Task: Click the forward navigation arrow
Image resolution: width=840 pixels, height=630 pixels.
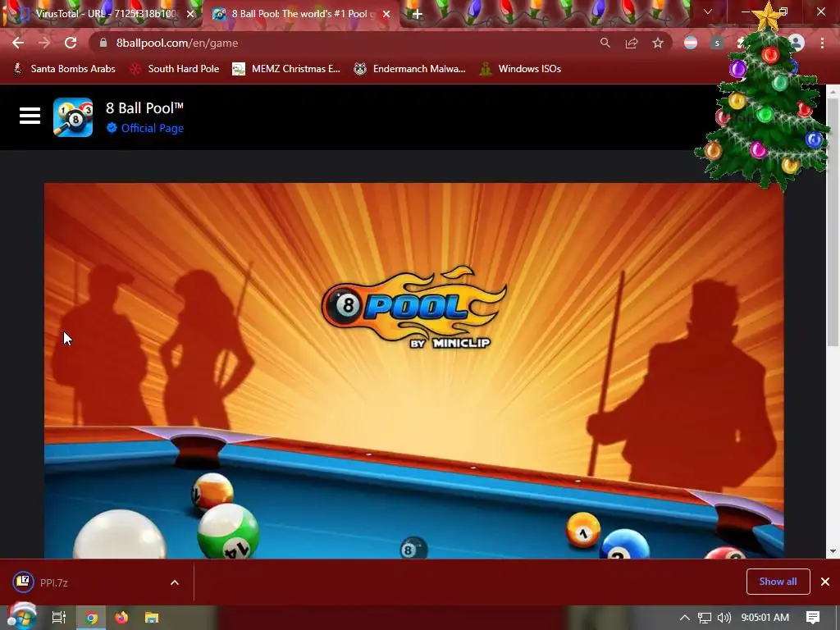Action: coord(44,43)
